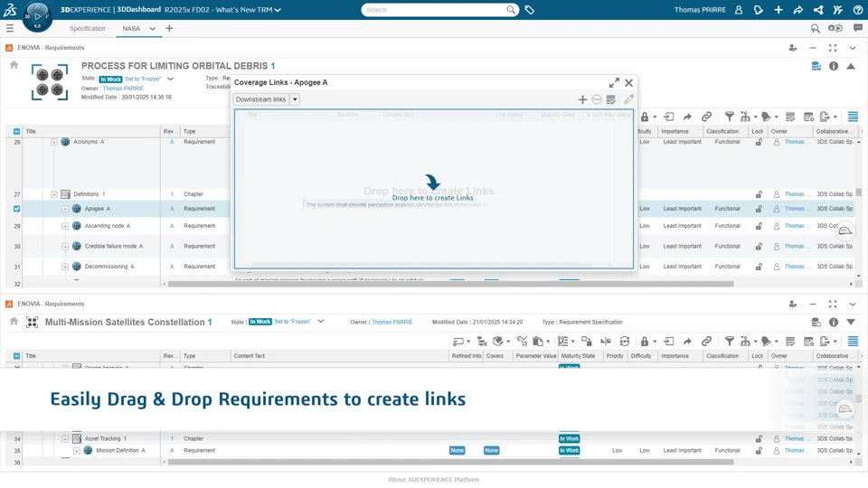The image size is (868, 488).
Task: Click the filter funnel icon in the Satellites toolbar
Action: point(730,342)
